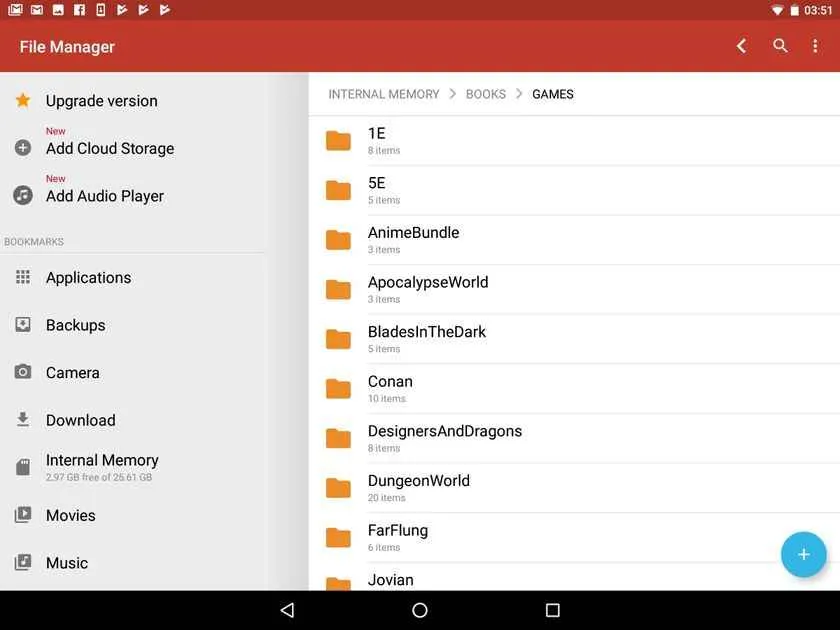Tap the battery status icon

tap(794, 10)
